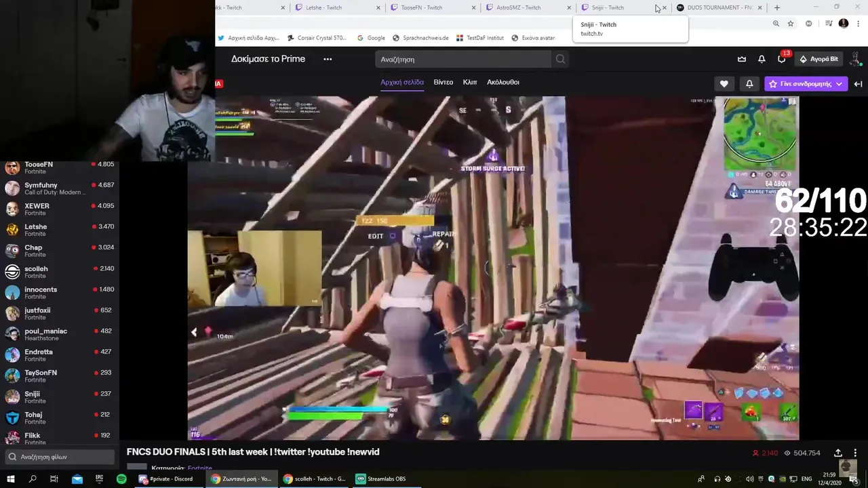Switch to Letshe - Twitch browser tab
868x488 pixels.
pyautogui.click(x=336, y=7)
